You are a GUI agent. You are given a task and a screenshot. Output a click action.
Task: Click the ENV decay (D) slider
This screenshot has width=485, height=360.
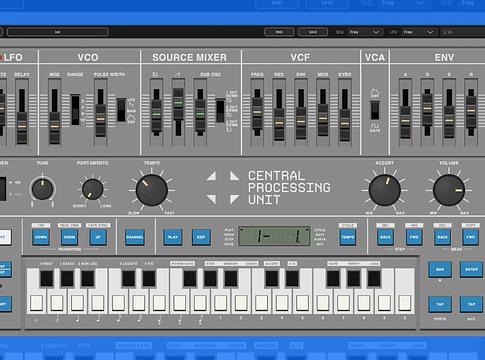tap(427, 109)
